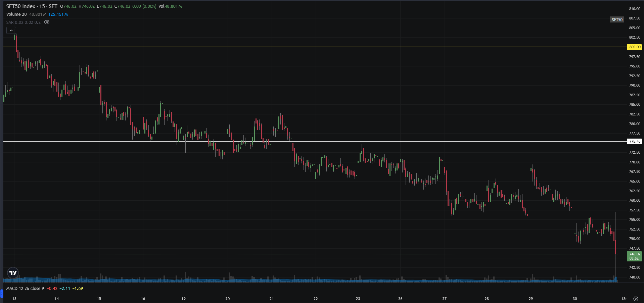Click the change value 0.00 (0.00%)
644x303 pixels.
144,6
